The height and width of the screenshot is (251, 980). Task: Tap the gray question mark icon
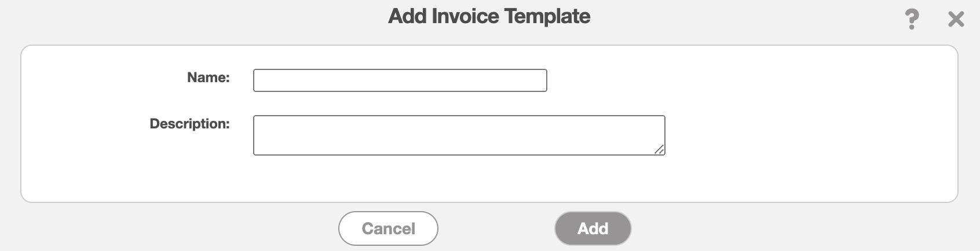point(912,20)
